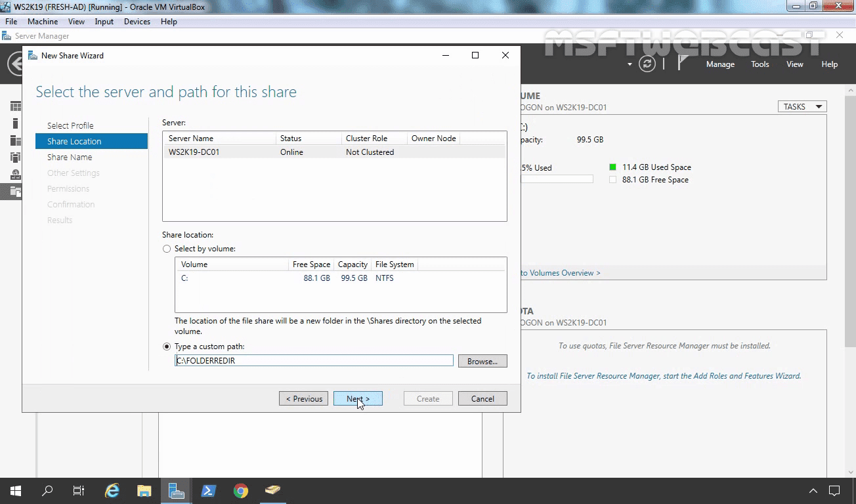The width and height of the screenshot is (856, 504).
Task: Select AD DS icon in Server Manager sidebar
Action: (16, 157)
